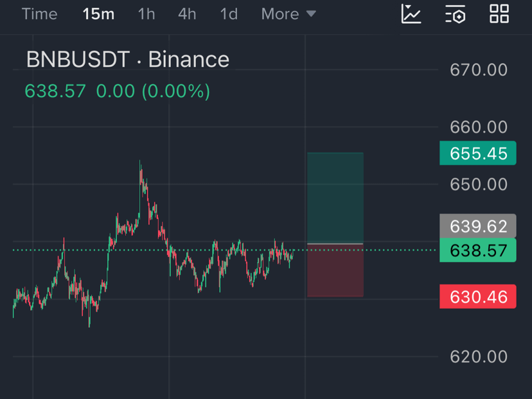The width and height of the screenshot is (532, 399).
Task: Click the 638.57 current price tag
Action: 478,250
